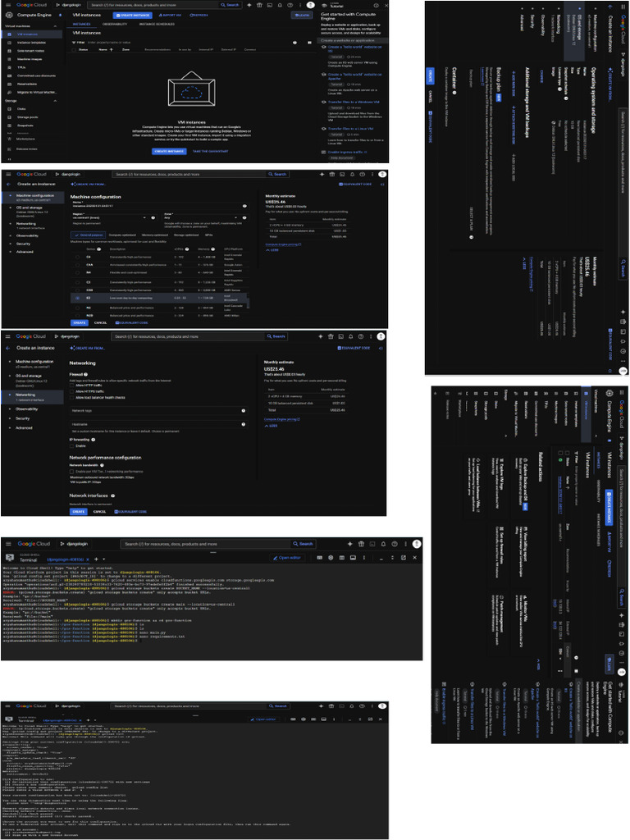Collapse Virtual machines section on empty VM instances sidebar
630x840 pixels.
click(x=55, y=25)
